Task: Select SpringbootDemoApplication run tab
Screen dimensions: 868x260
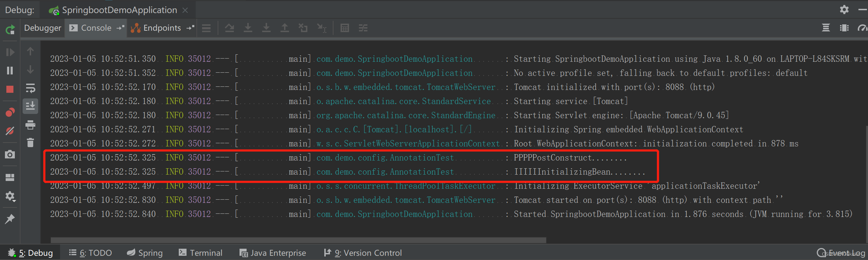Action: [119, 10]
